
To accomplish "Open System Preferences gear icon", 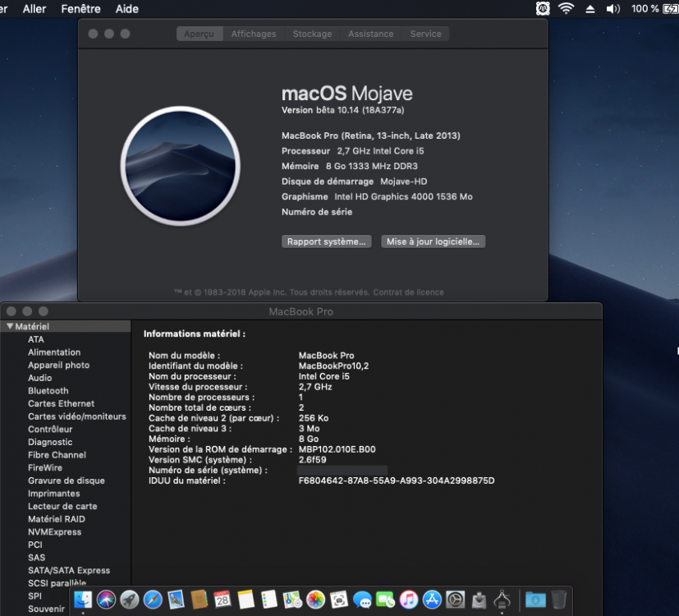I will (456, 600).
